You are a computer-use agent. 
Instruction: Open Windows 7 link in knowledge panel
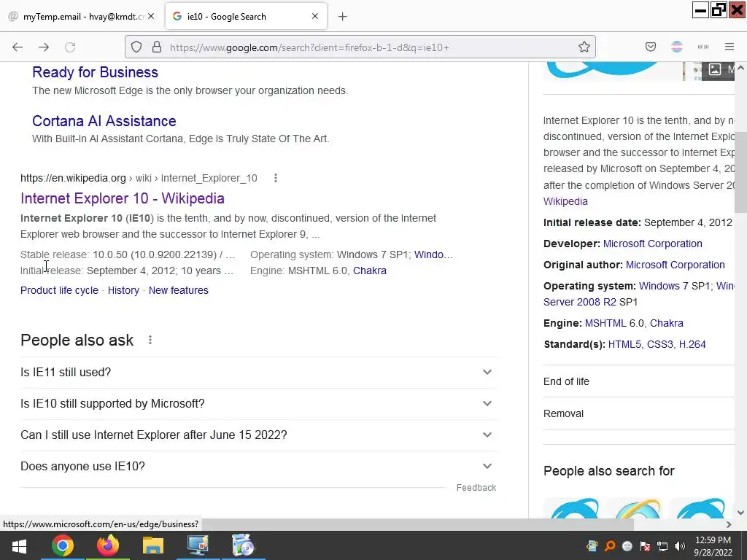(664, 286)
